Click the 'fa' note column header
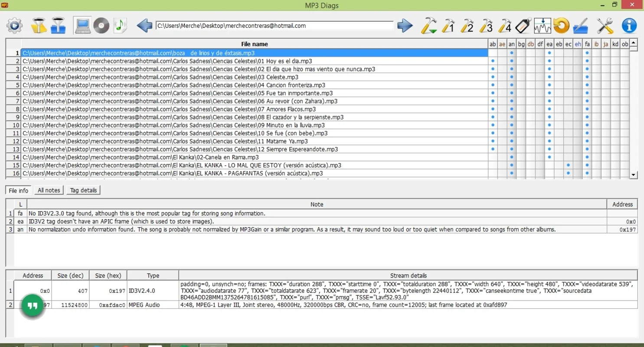Viewport: 644px width, 347px height. [x=587, y=44]
